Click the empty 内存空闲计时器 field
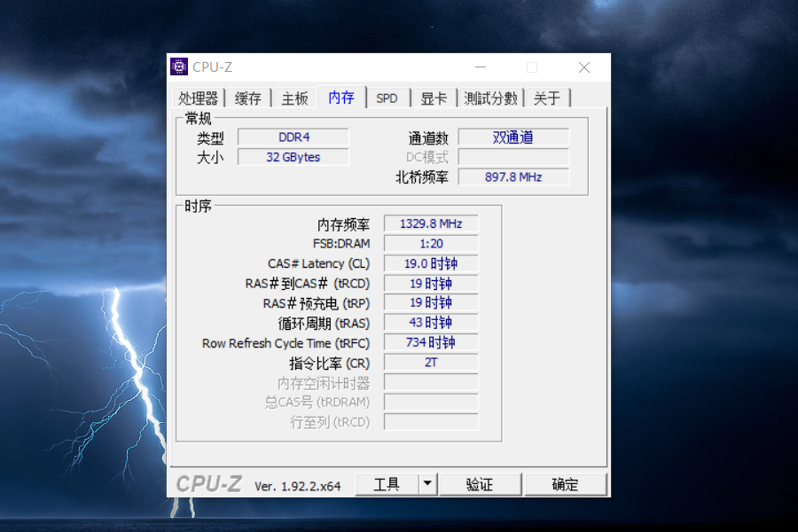Viewport: 798px width, 532px height. [431, 382]
